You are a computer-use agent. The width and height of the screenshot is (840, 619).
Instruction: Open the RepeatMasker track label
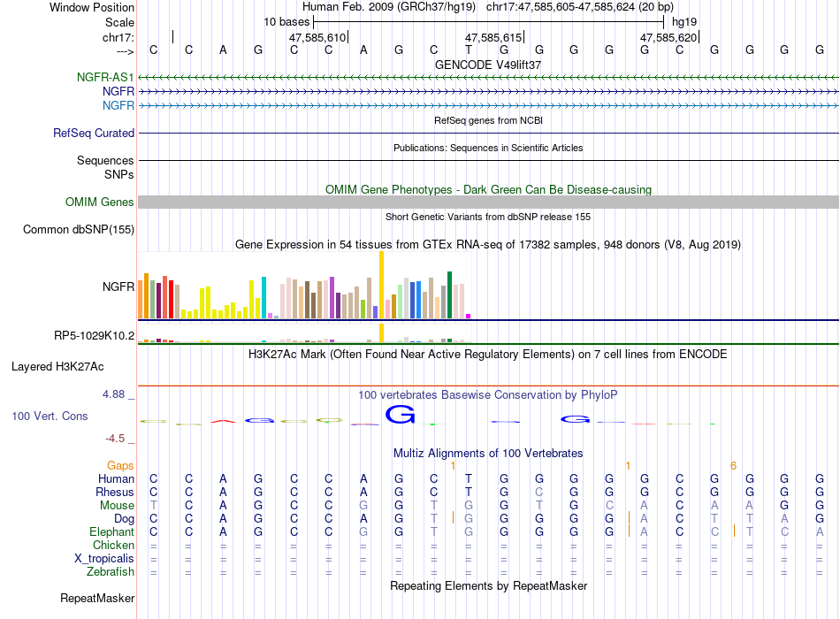tap(97, 598)
